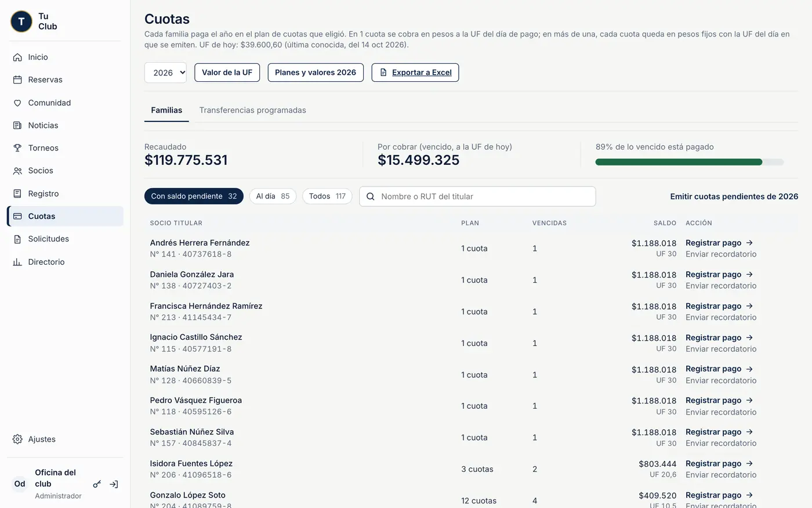
Task: Click the 89% paid progress bar
Action: coord(690,162)
